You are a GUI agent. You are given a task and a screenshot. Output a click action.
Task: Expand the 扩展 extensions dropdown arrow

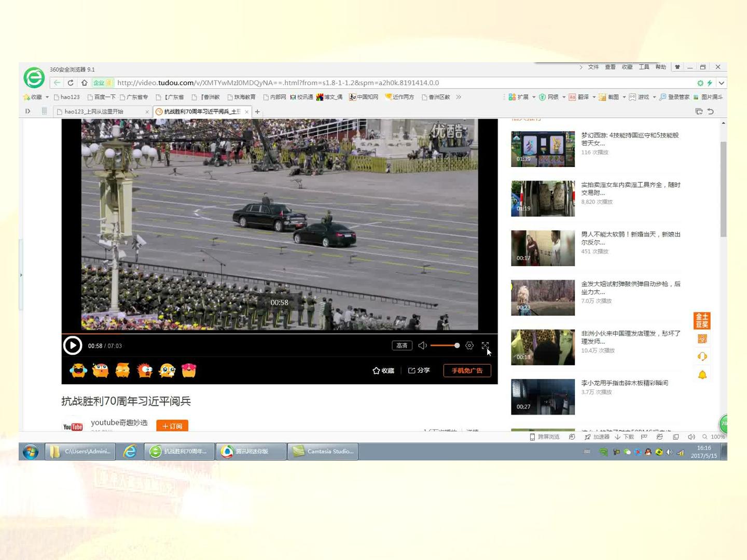coord(534,97)
